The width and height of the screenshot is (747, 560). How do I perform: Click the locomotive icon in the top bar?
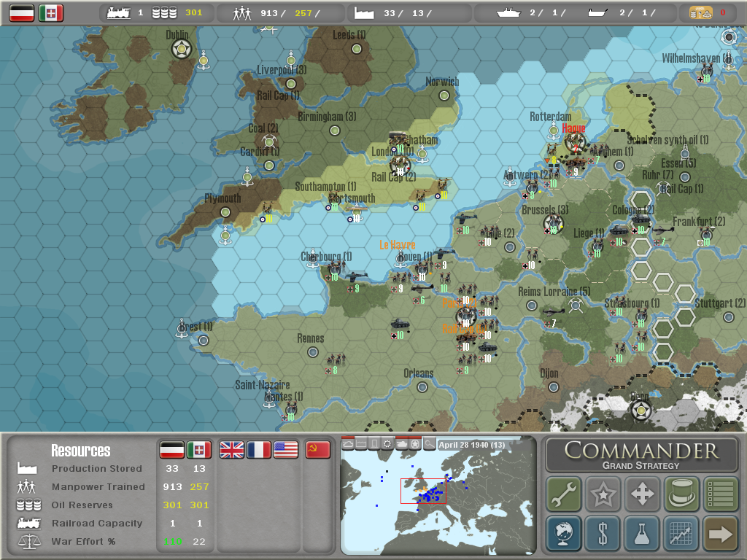click(119, 13)
